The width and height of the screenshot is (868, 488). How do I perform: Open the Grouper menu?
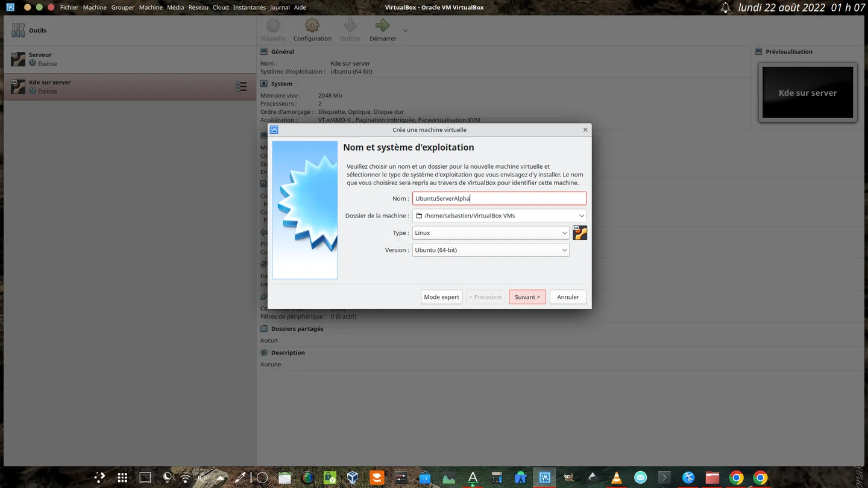(x=123, y=7)
